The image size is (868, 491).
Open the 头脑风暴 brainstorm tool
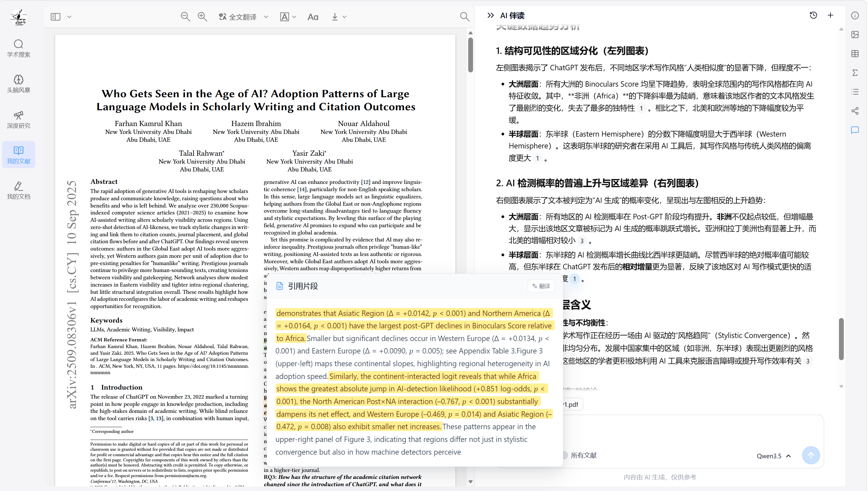point(18,84)
